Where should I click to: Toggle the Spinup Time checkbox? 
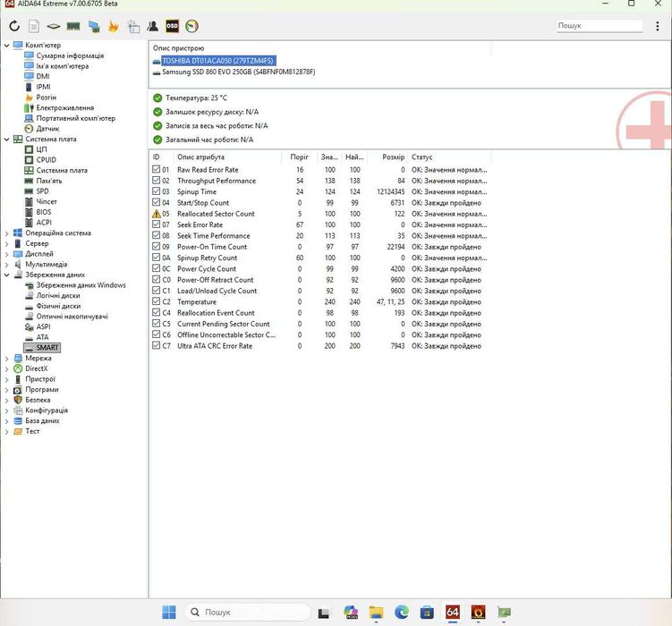(x=157, y=191)
